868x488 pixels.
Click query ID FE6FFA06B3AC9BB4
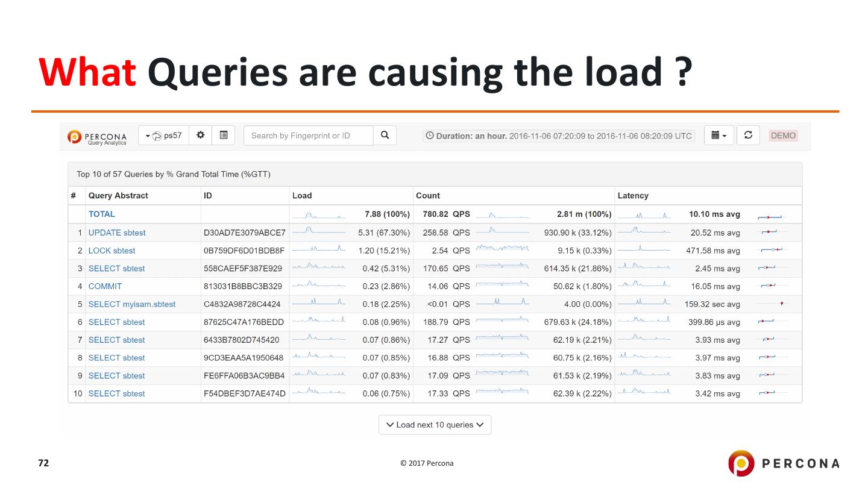(x=244, y=376)
